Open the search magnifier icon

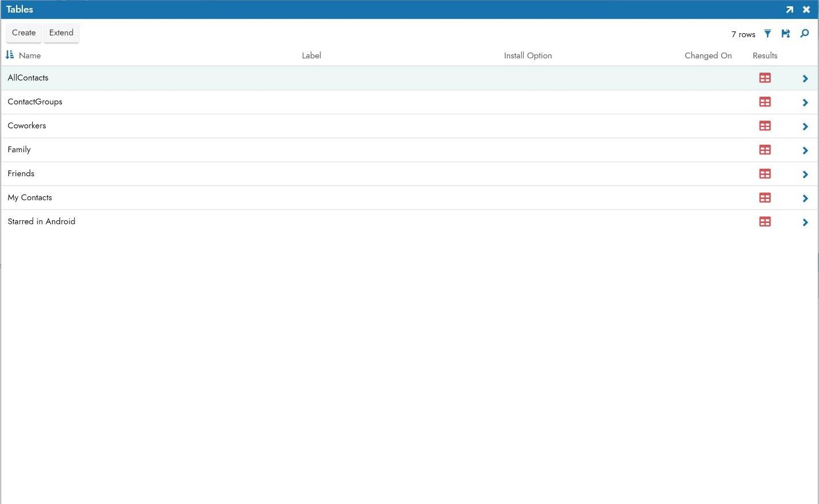[805, 34]
